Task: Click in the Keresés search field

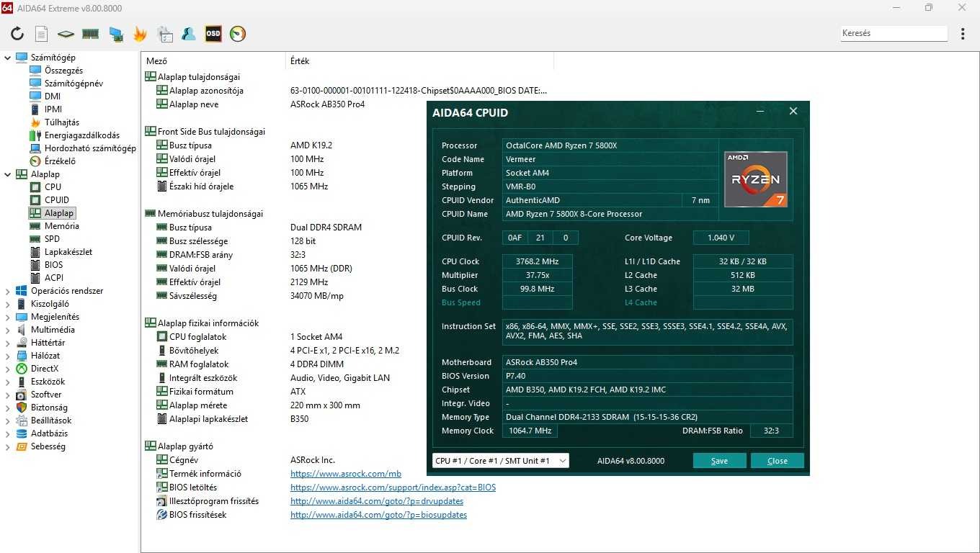Action: [x=894, y=33]
